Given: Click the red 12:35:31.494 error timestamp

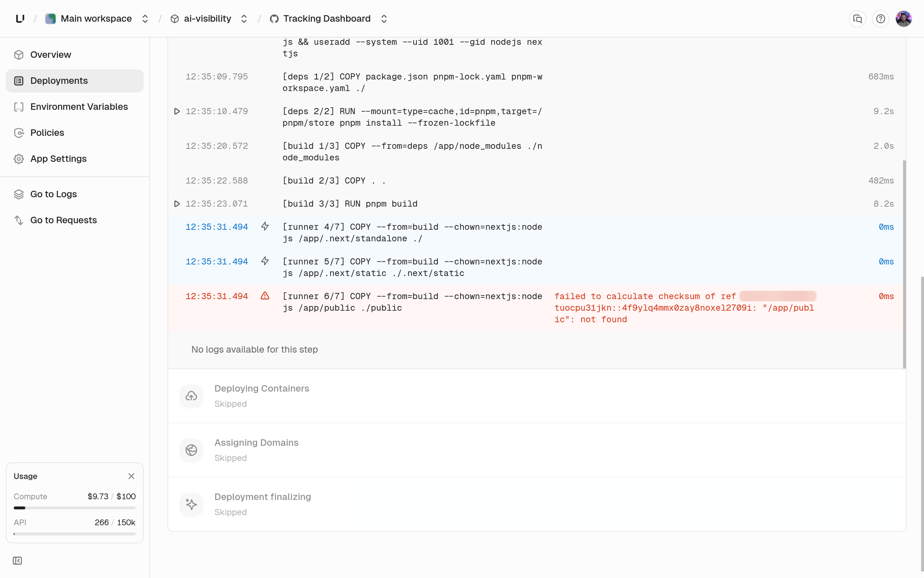Looking at the screenshot, I should tap(217, 296).
